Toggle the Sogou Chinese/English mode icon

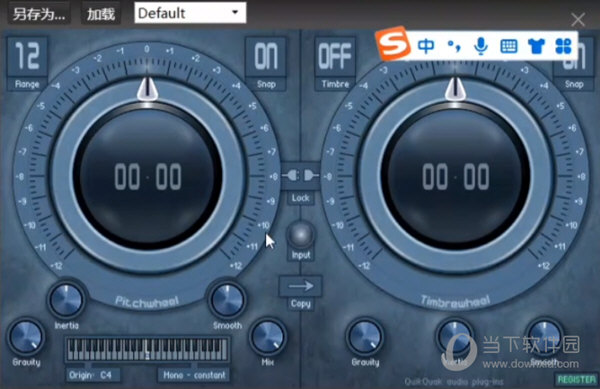426,46
